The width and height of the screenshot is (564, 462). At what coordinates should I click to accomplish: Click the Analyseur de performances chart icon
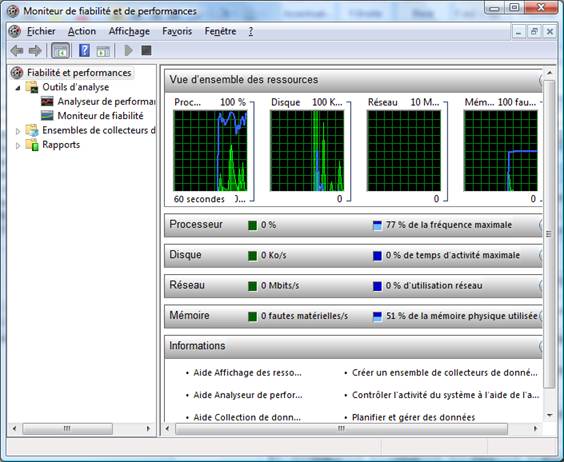tap(47, 101)
